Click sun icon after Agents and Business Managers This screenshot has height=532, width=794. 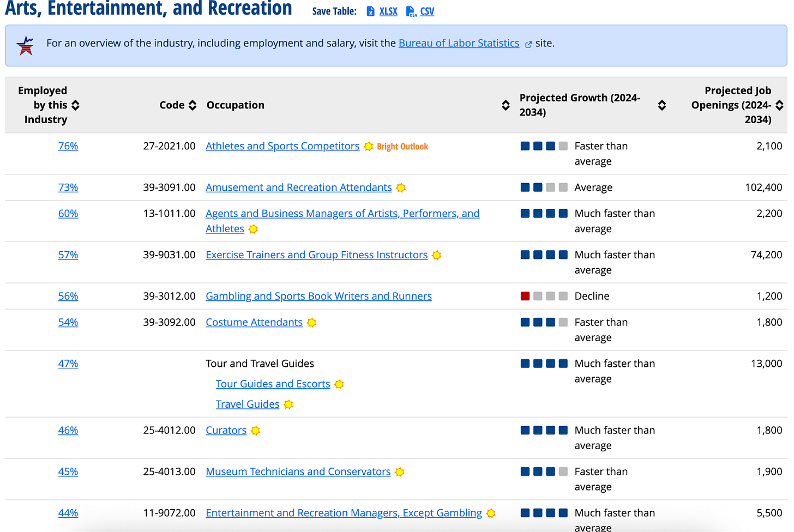coord(253,229)
